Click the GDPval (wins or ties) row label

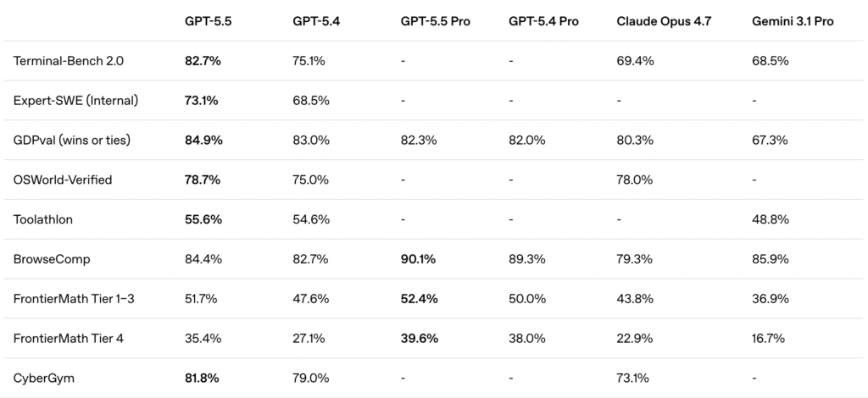[72, 141]
